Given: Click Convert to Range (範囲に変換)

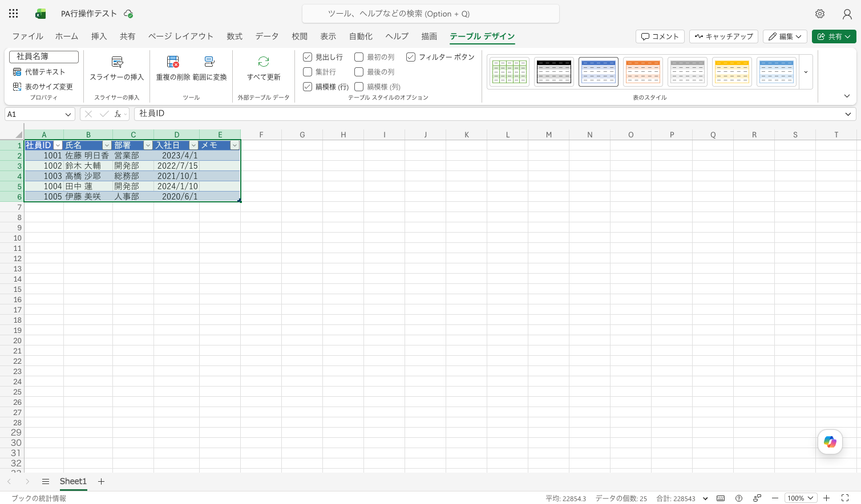Looking at the screenshot, I should tap(209, 68).
